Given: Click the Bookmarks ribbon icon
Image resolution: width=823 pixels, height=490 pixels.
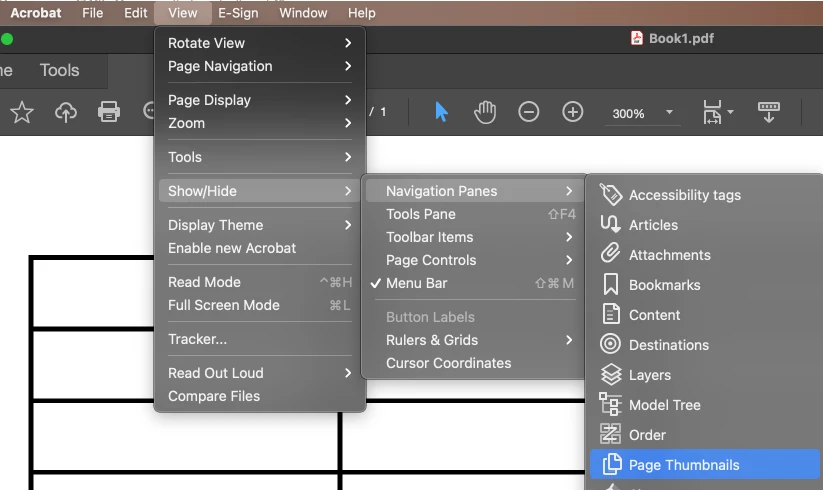Looking at the screenshot, I should [x=610, y=284].
